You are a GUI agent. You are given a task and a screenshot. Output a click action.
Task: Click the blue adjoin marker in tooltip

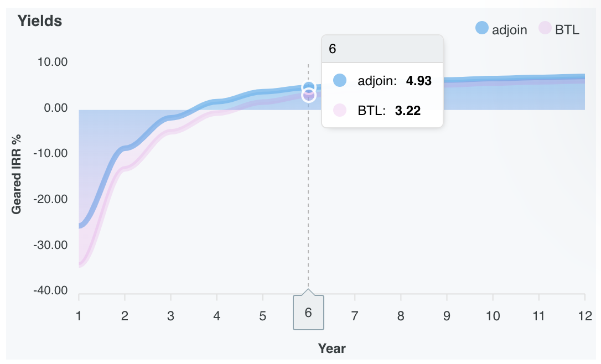[x=340, y=81]
